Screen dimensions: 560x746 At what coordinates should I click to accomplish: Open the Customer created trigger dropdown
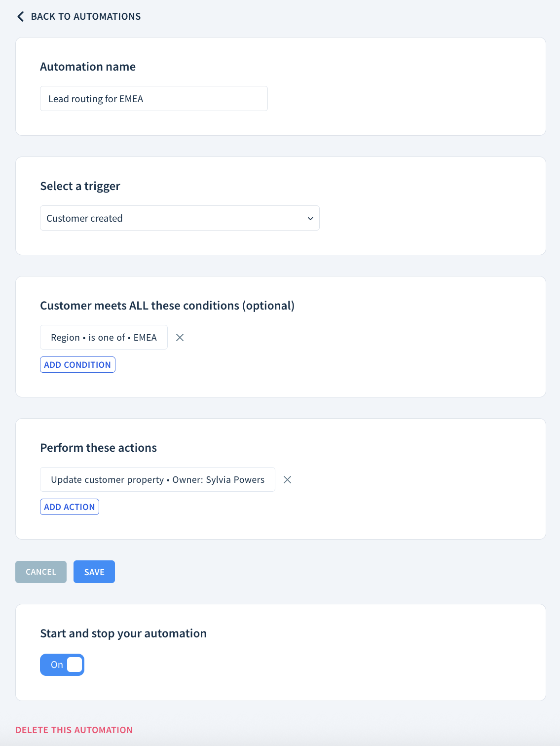[x=180, y=218]
